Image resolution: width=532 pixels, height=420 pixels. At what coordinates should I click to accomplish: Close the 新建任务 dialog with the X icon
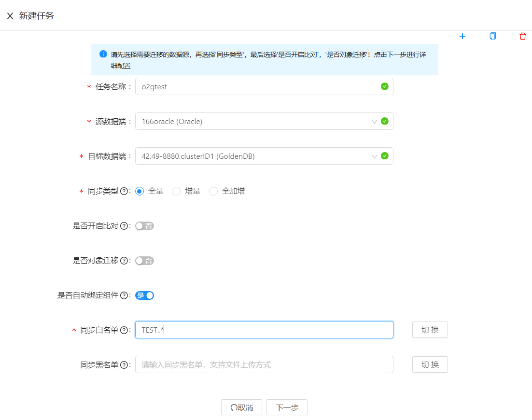(10, 16)
